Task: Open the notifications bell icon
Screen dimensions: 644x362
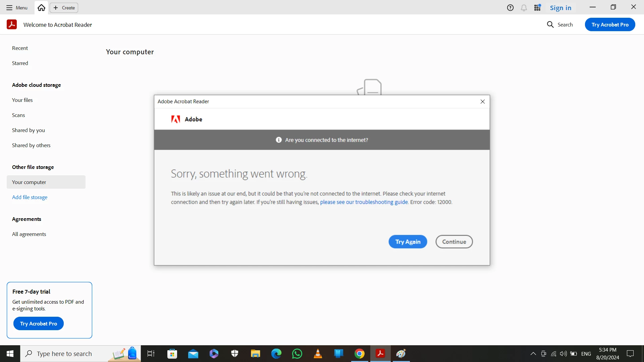Action: (x=524, y=8)
